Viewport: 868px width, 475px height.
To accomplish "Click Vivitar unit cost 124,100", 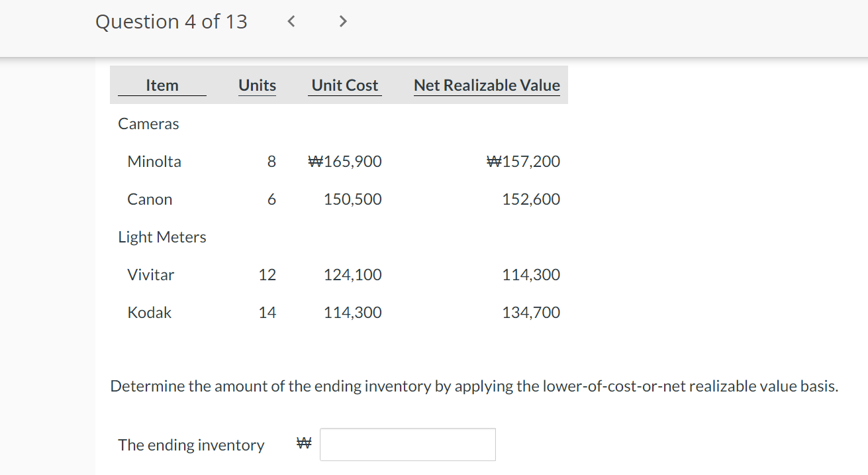I will tap(353, 275).
